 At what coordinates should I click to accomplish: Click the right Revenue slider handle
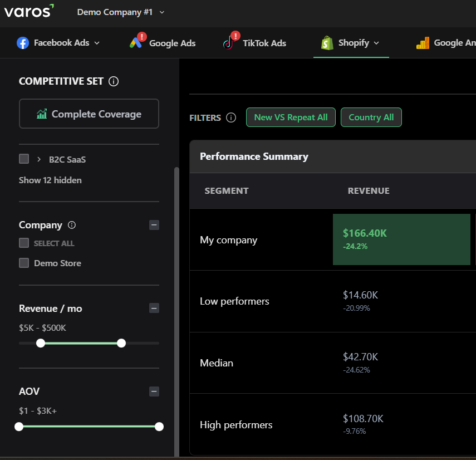point(121,343)
